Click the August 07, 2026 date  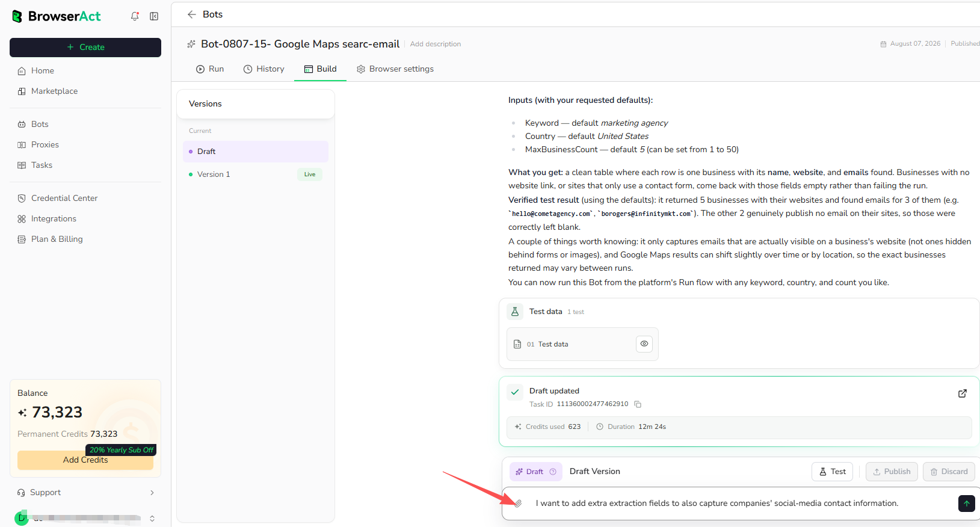coord(915,44)
